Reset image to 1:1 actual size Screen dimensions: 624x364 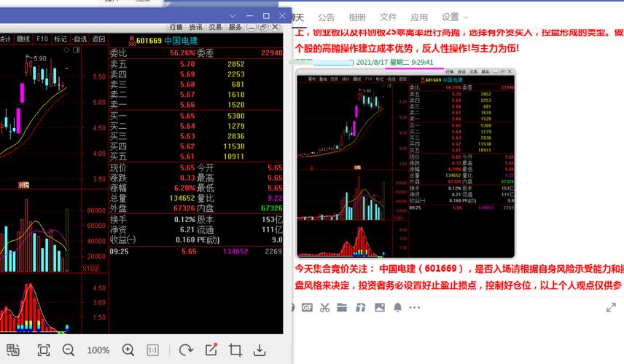pos(153,350)
